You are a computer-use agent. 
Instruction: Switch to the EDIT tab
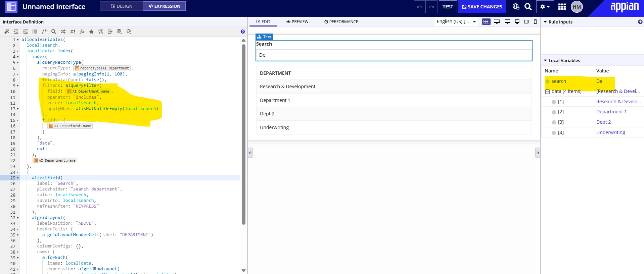pyautogui.click(x=263, y=22)
